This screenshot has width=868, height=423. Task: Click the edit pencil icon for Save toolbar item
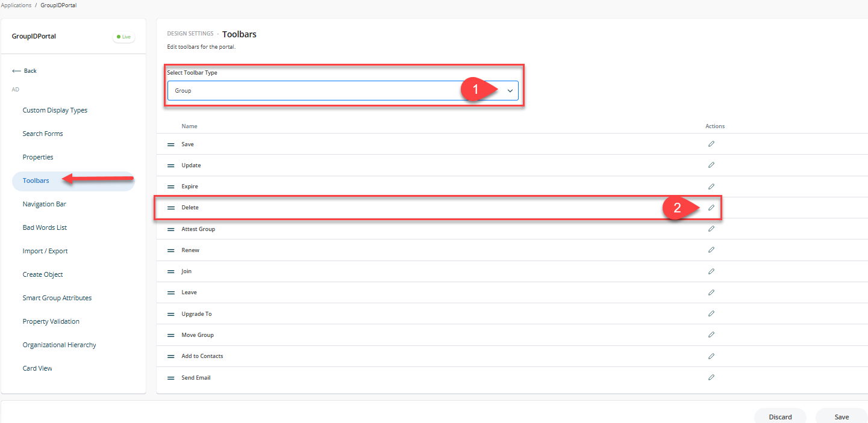(711, 144)
